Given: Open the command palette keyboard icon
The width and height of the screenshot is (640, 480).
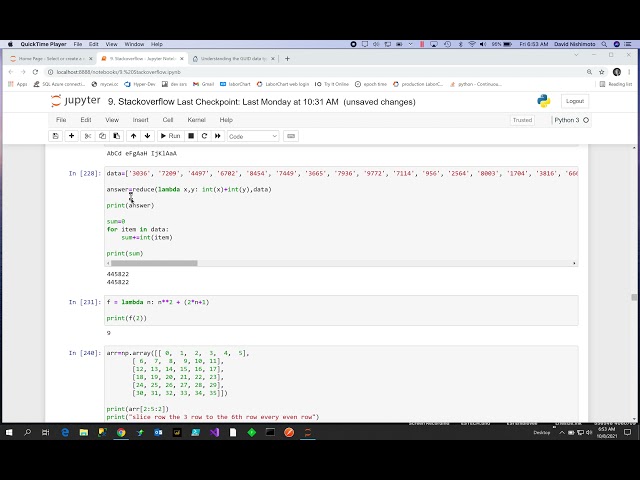Looking at the screenshot, I should (x=291, y=136).
